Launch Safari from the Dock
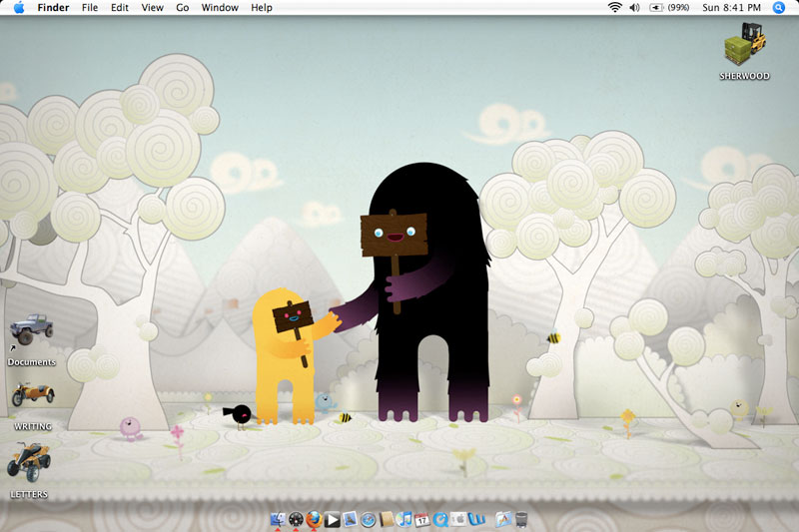The height and width of the screenshot is (532, 799). tap(368, 520)
